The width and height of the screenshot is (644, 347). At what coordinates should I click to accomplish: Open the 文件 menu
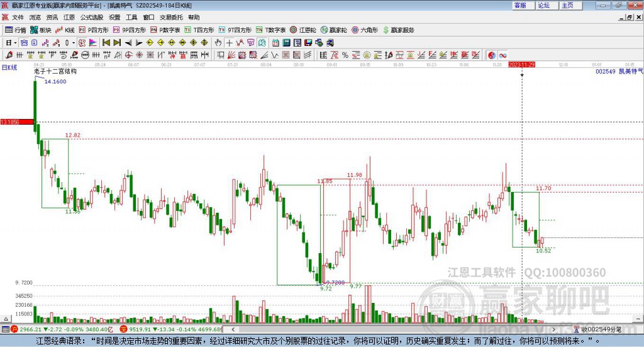point(18,17)
